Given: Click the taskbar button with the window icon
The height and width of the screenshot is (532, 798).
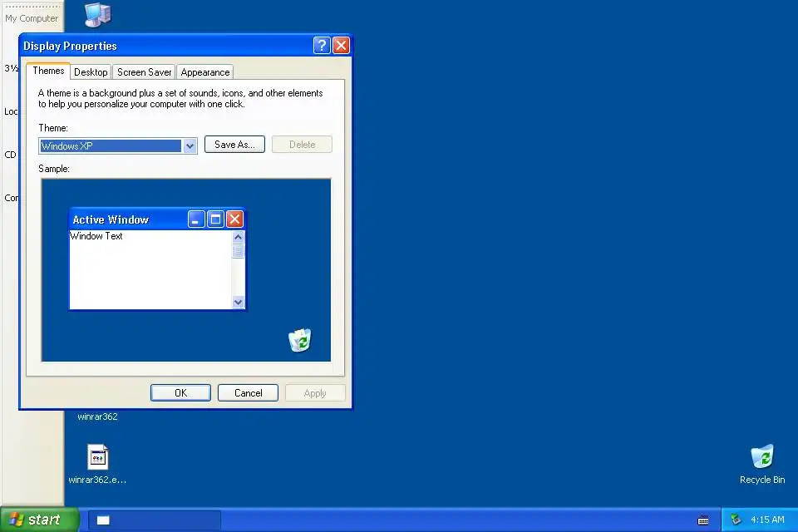Looking at the screenshot, I should (x=155, y=520).
